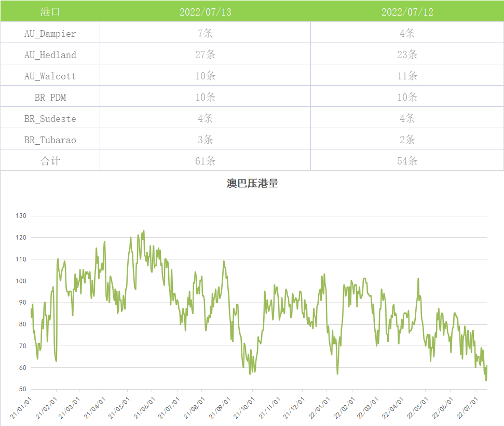Select the 54条 total value cell
This screenshot has height=426, width=504.
407,161
